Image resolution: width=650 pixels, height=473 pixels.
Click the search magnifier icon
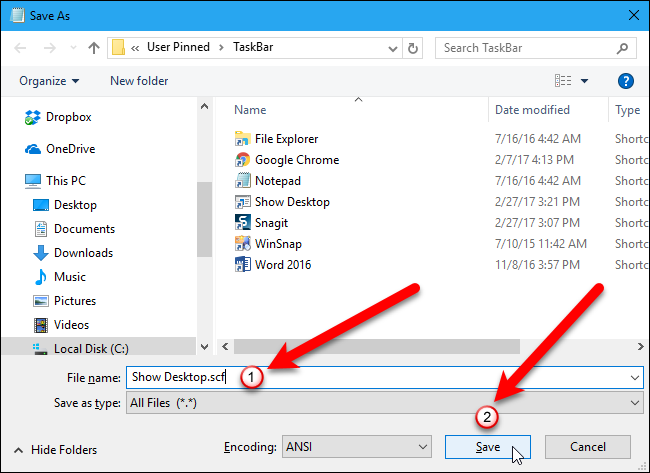click(622, 49)
